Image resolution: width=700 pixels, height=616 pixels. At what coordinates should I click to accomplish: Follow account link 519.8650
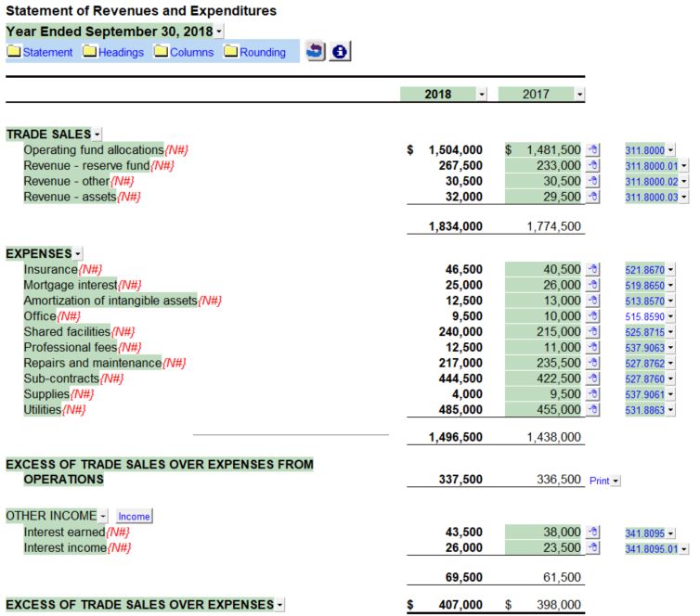pyautogui.click(x=644, y=286)
